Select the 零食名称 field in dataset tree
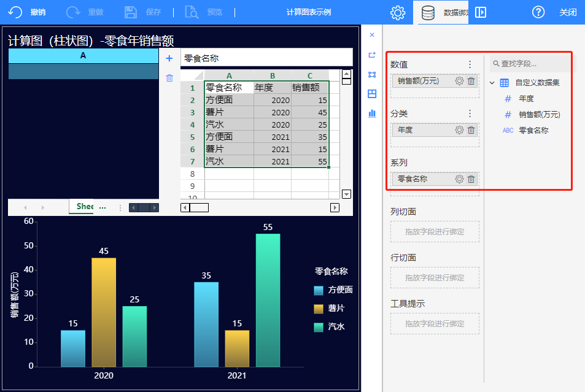Screen dimensions: 585x392 pos(533,130)
